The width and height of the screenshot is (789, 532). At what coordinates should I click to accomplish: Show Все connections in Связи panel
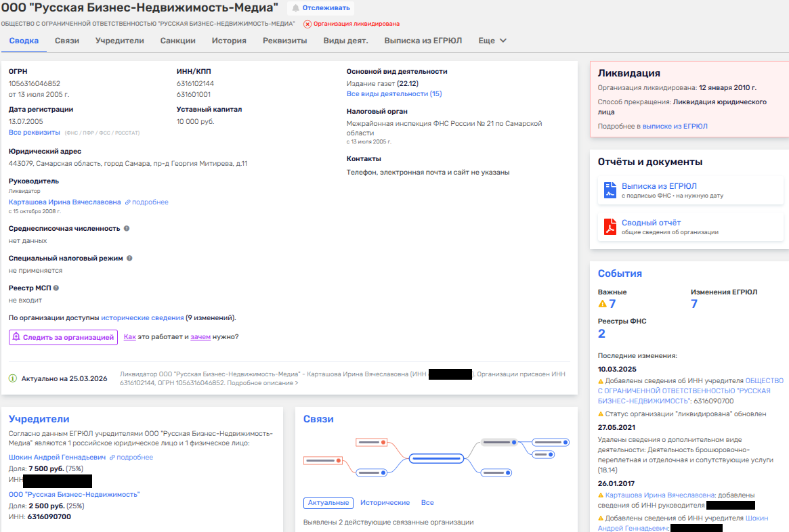[x=427, y=503]
